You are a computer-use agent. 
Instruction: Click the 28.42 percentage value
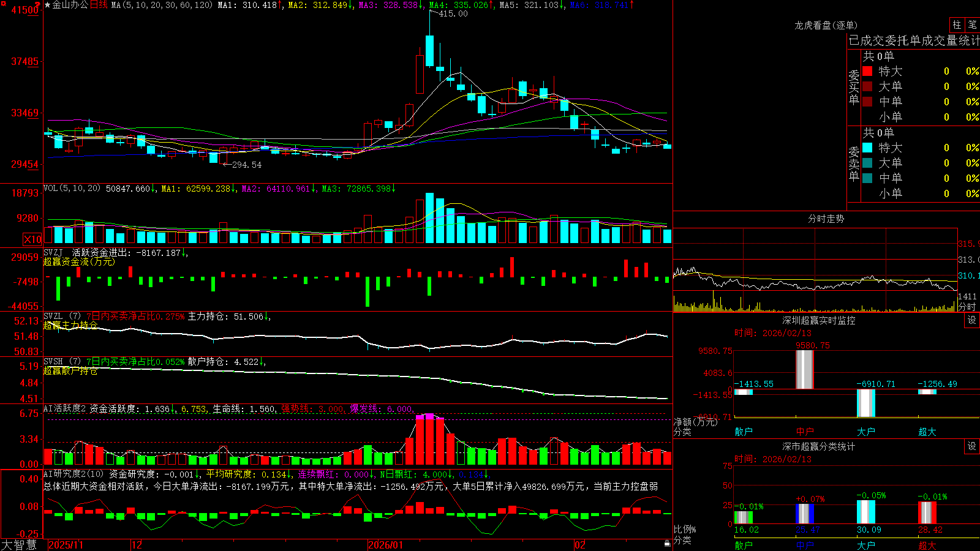(x=930, y=530)
